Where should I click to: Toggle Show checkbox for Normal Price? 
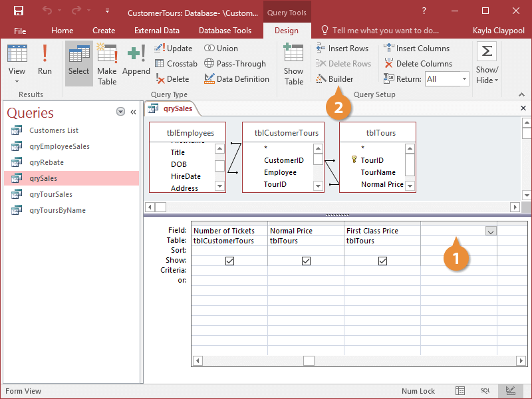(x=306, y=261)
